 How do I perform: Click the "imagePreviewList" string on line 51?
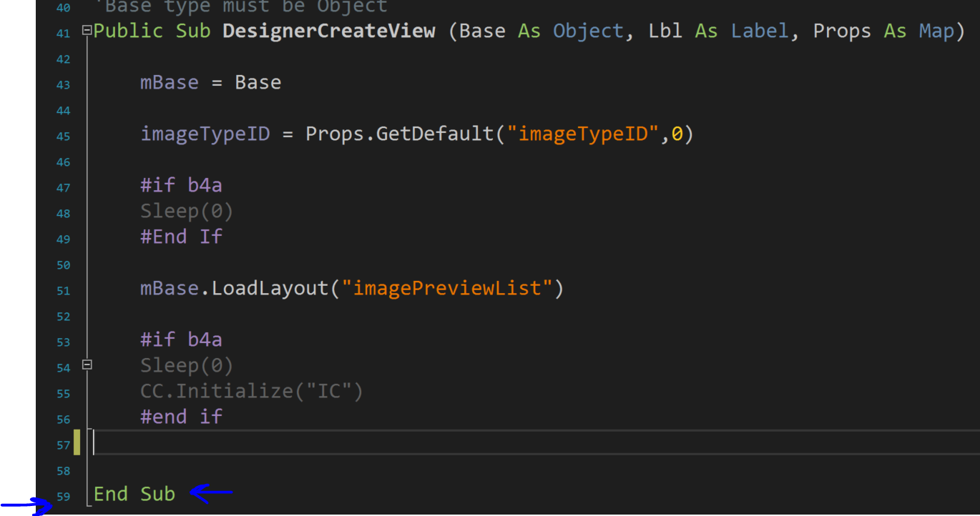(x=452, y=288)
